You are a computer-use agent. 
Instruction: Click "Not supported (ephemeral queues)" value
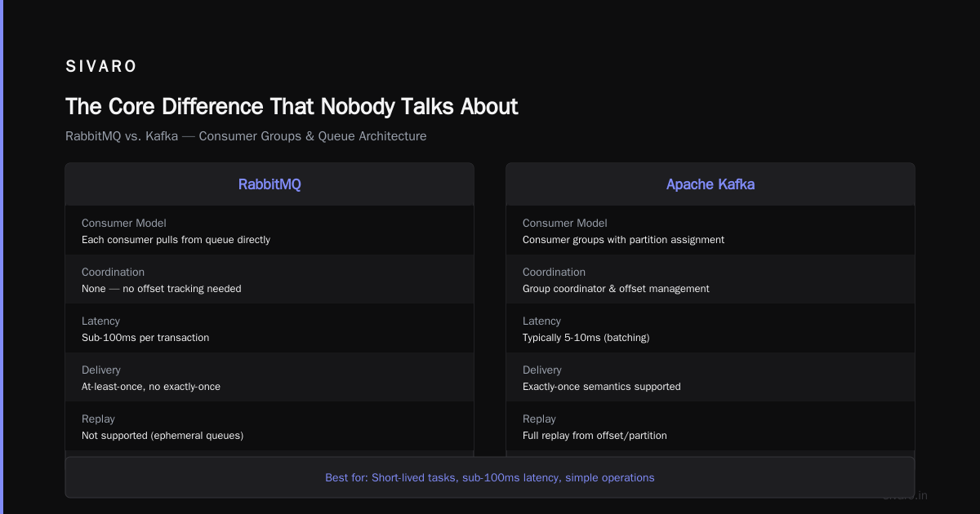[163, 436]
